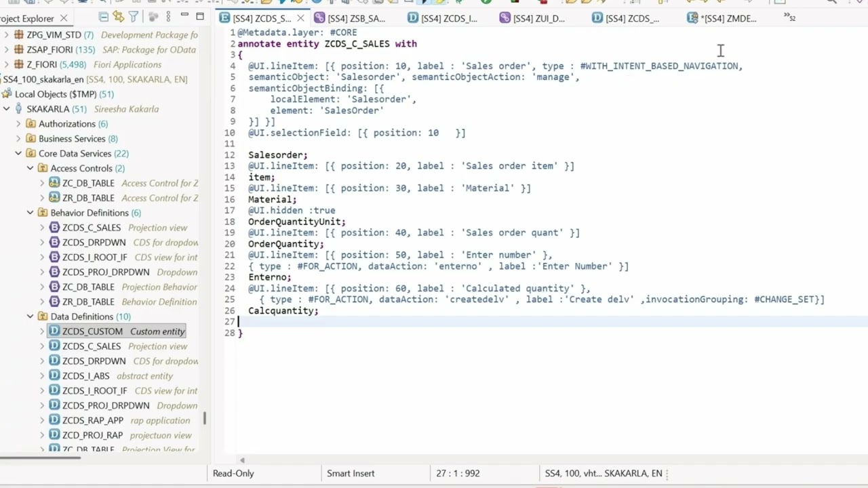The width and height of the screenshot is (868, 488).
Task: Place cursor on line 'Calcquantity;'
Action: point(283,310)
